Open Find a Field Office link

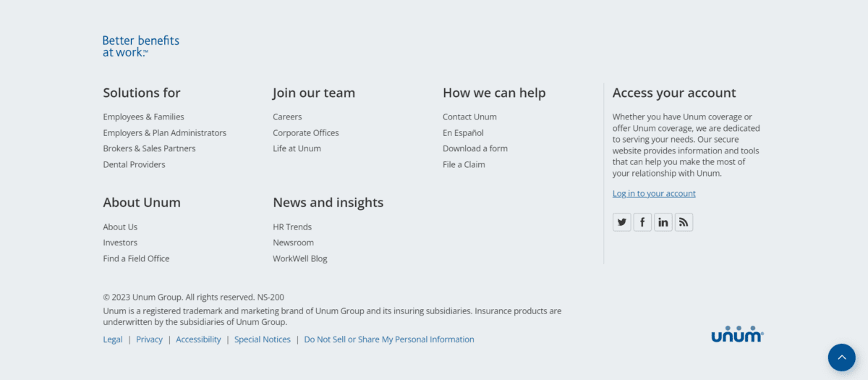(136, 258)
